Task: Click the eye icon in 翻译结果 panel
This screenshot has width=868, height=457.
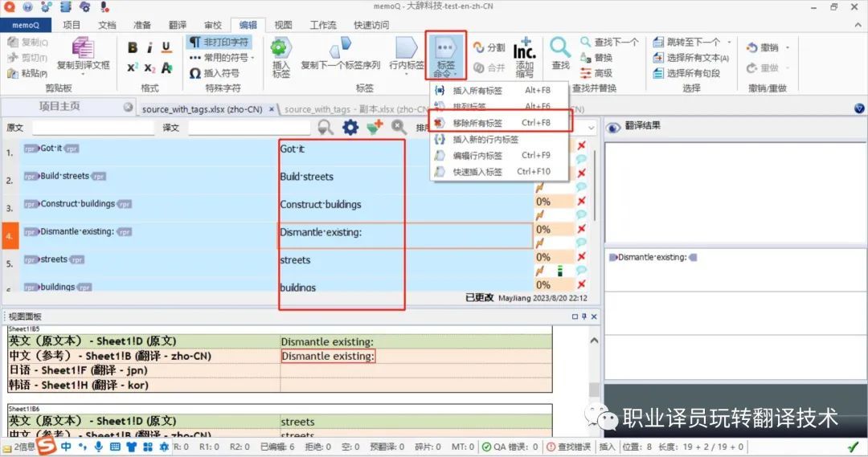Action: tap(613, 127)
